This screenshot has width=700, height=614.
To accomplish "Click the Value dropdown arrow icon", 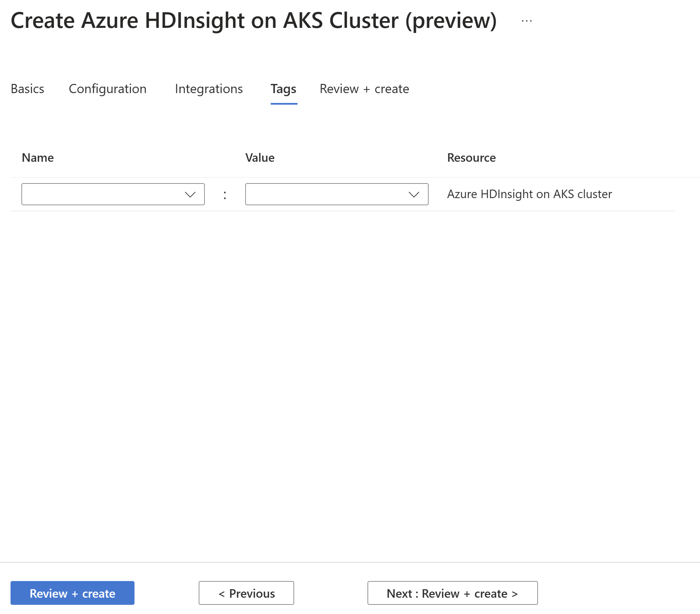I will click(x=413, y=194).
